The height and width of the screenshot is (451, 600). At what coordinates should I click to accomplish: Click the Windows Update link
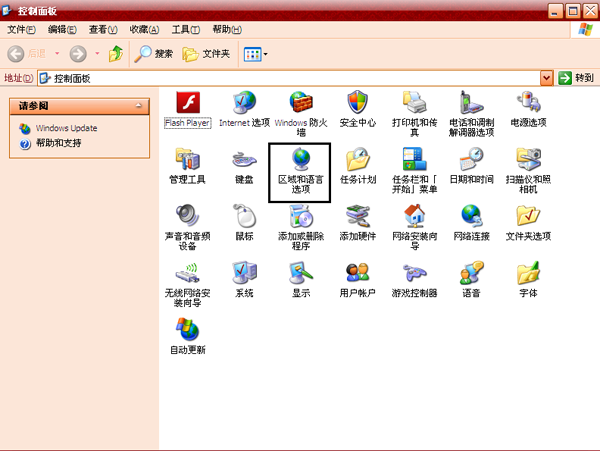coord(66,128)
